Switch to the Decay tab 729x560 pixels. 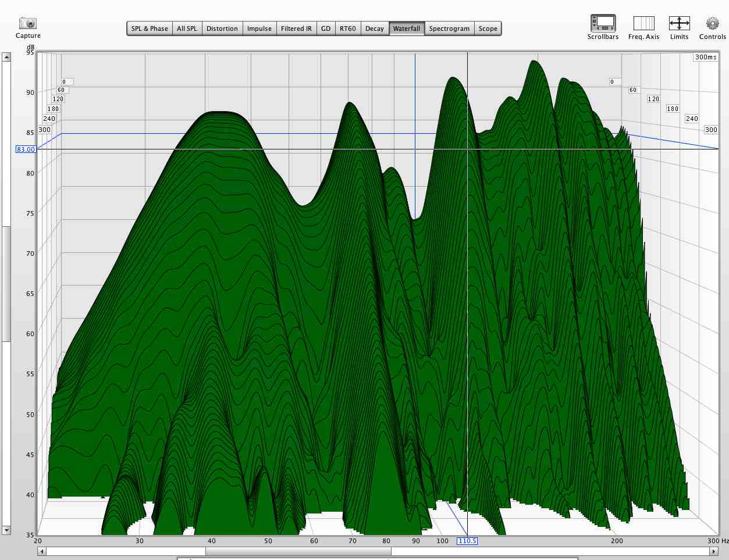[x=375, y=28]
